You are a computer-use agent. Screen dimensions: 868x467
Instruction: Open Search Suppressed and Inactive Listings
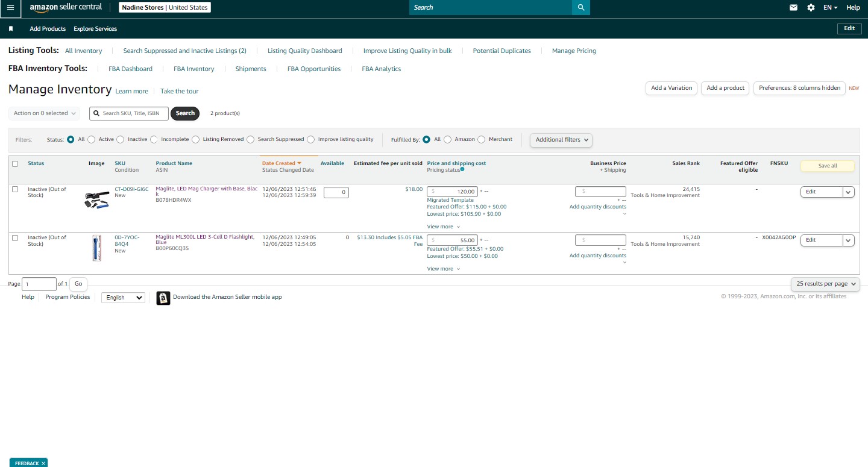[x=184, y=51]
